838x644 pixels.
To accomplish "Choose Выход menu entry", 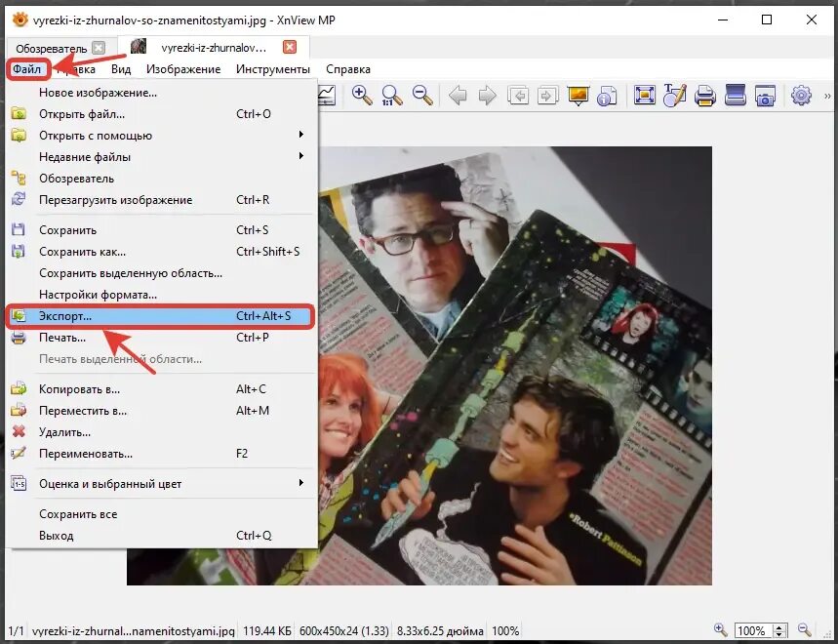I will pos(160,535).
